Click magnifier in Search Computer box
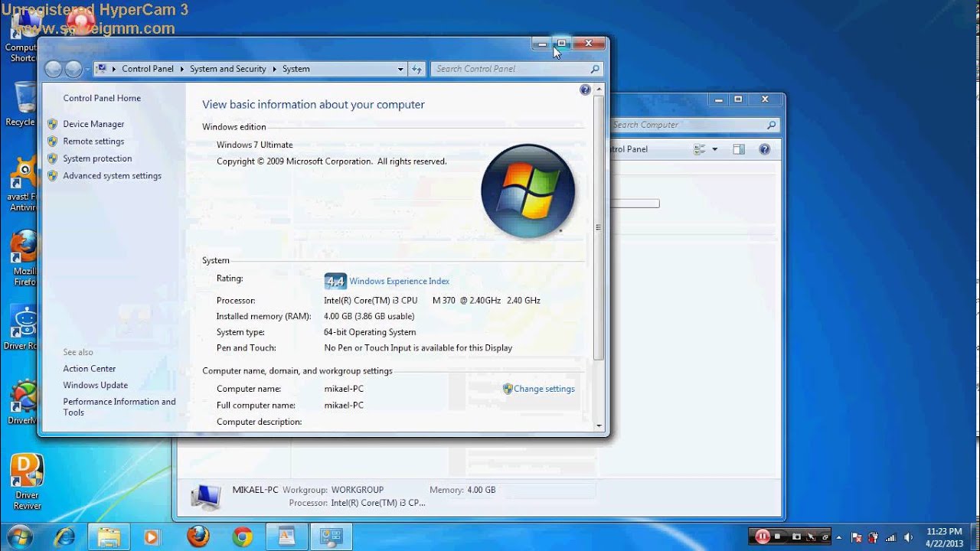The image size is (980, 551). coord(772,125)
